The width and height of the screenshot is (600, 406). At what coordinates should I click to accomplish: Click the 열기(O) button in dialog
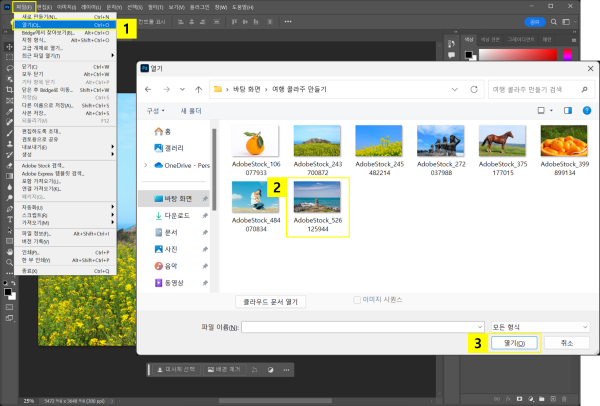(514, 343)
